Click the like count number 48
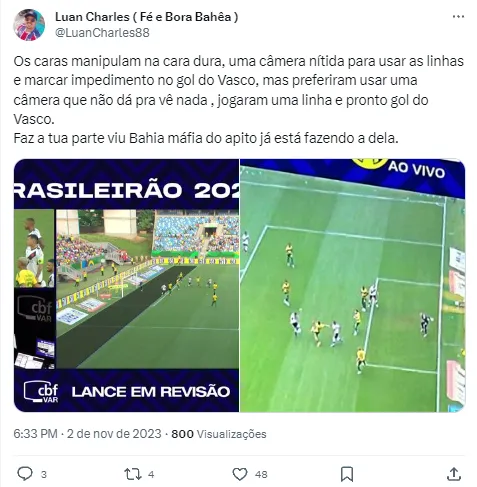 [x=261, y=474]
